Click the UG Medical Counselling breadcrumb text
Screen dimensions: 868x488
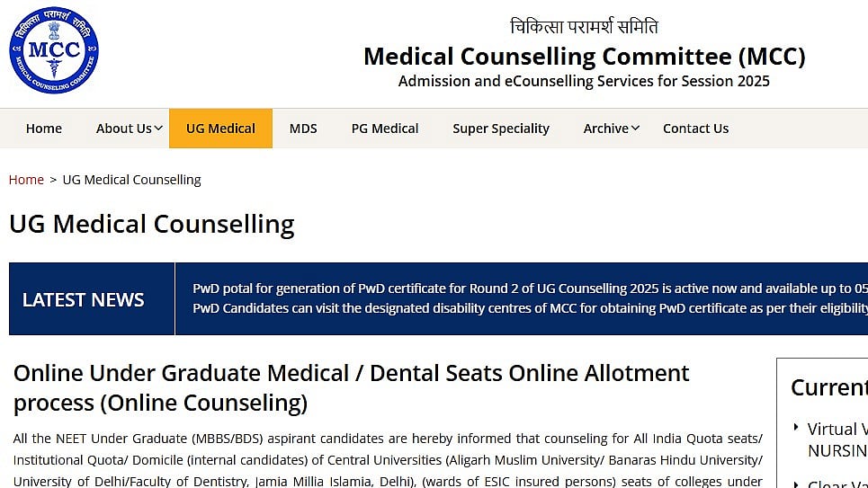tap(131, 180)
